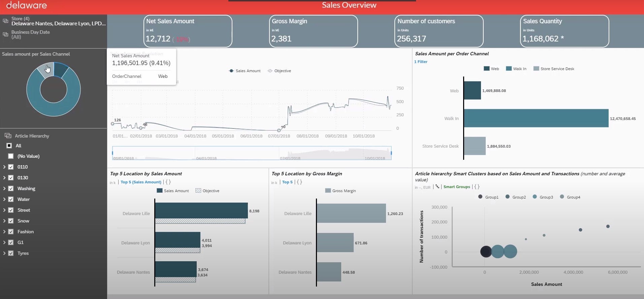Click the hierarchy drill icon beside Smart Groups
Image resolution: width=644 pixels, height=299 pixels.
(437, 187)
